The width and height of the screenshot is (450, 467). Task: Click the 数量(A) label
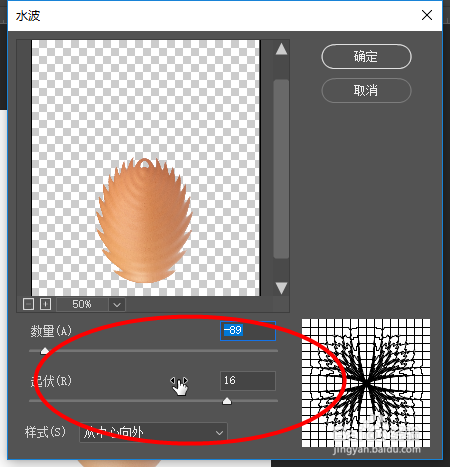click(x=51, y=331)
